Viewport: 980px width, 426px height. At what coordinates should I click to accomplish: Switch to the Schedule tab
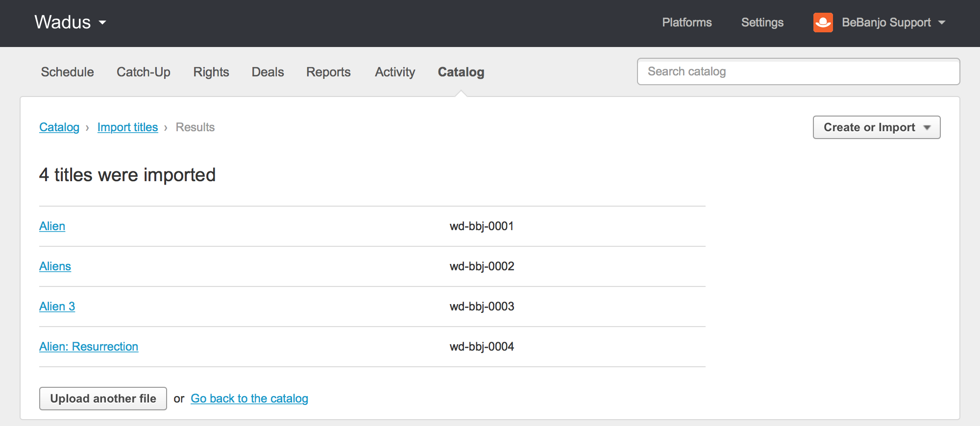[67, 72]
